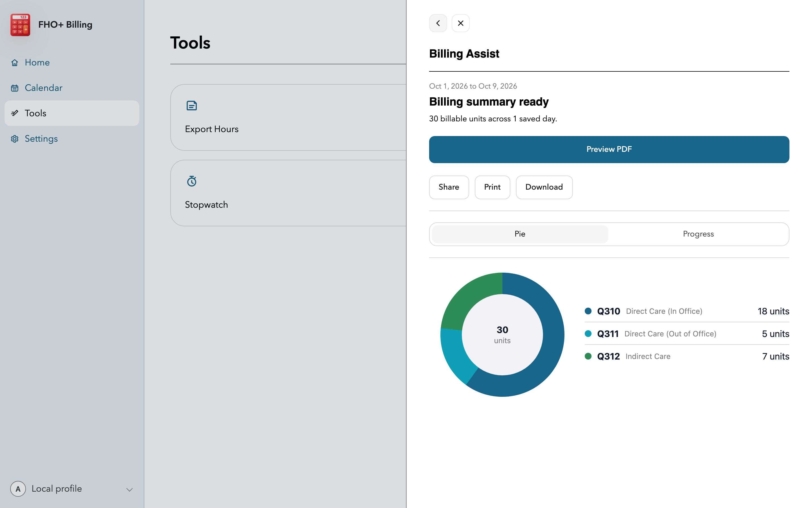The height and width of the screenshot is (508, 812).
Task: Click the 'Billing Assist' panel title
Action: tap(464, 54)
